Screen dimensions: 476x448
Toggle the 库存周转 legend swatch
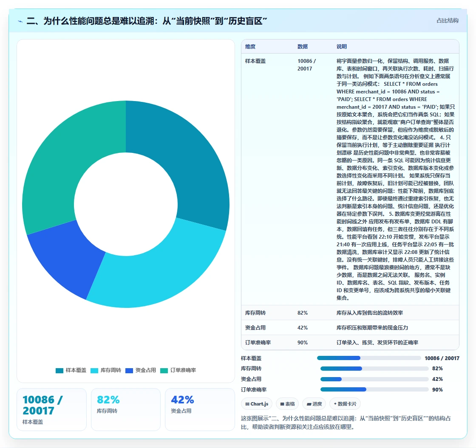click(94, 370)
